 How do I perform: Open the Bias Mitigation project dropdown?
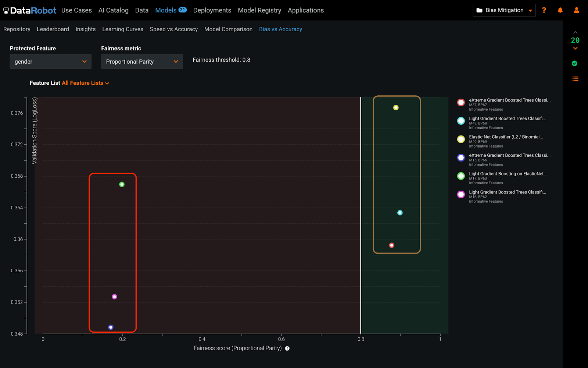click(504, 10)
